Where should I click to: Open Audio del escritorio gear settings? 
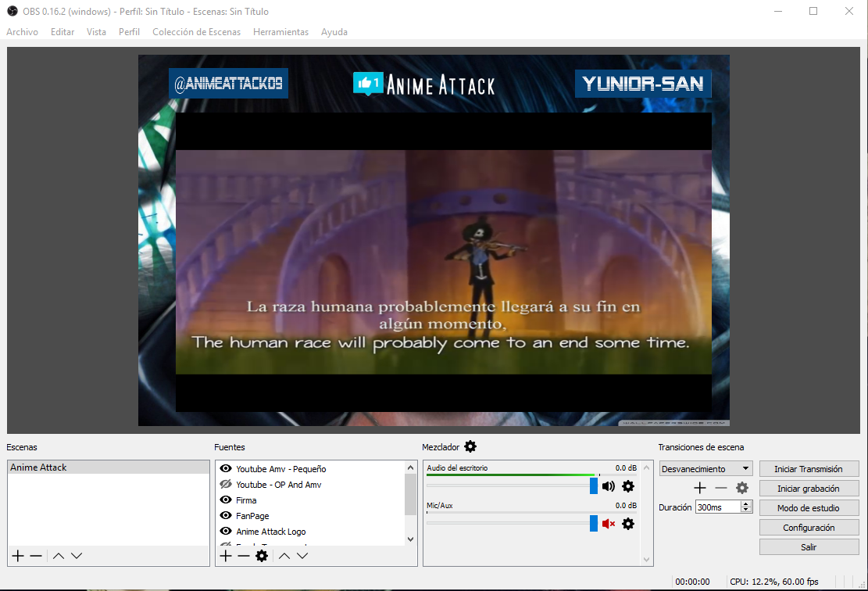click(x=627, y=486)
